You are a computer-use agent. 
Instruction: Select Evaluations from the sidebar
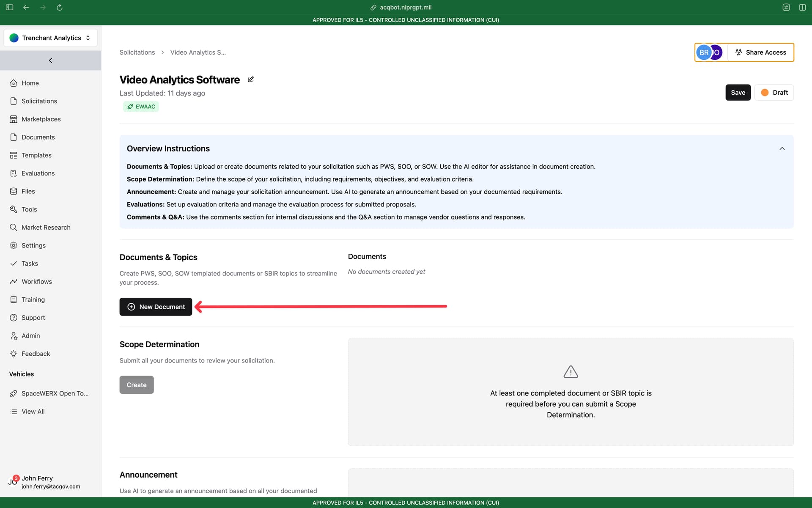pyautogui.click(x=38, y=173)
